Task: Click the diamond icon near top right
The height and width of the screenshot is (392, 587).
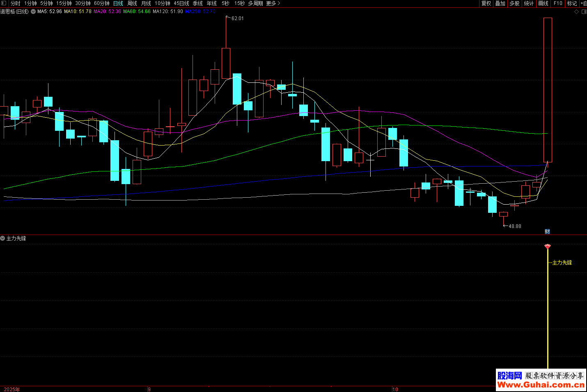Action: (x=576, y=12)
